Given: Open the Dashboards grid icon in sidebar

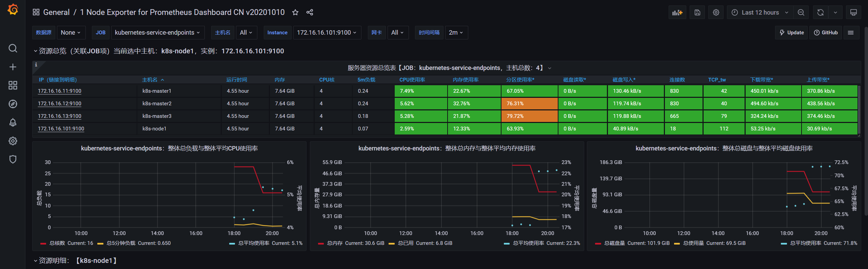Looking at the screenshot, I should (x=13, y=85).
